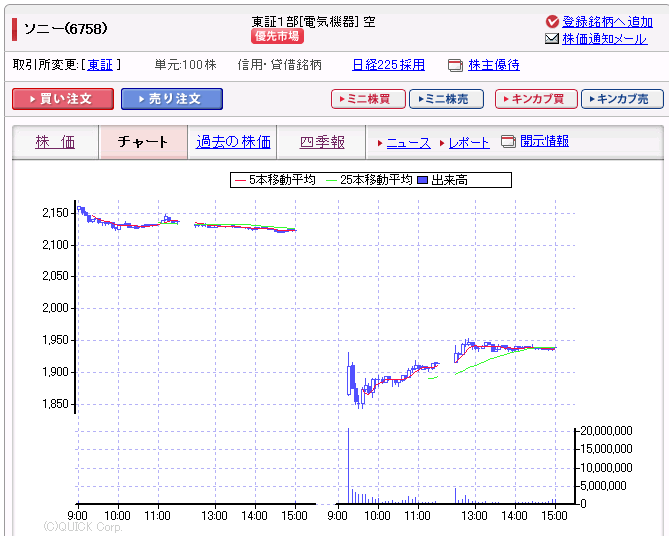
Task: Click the 優先市場 badge
Action: tap(277, 36)
